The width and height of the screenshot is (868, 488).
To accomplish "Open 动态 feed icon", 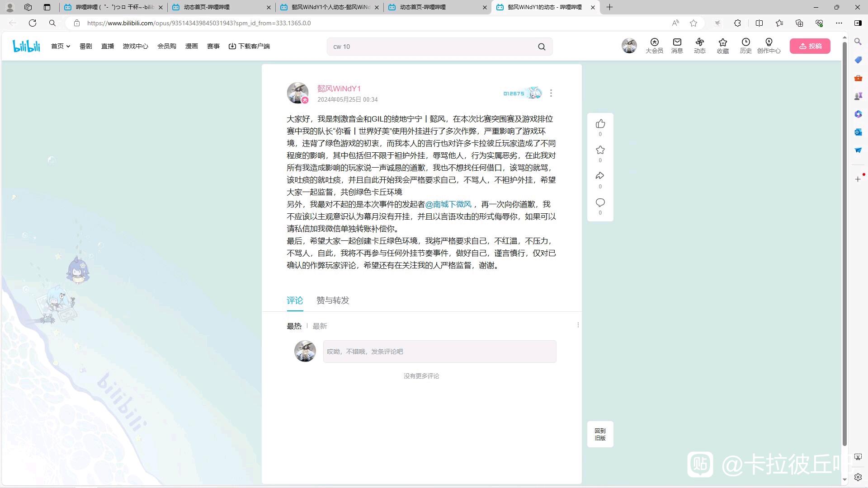I will 700,46.
